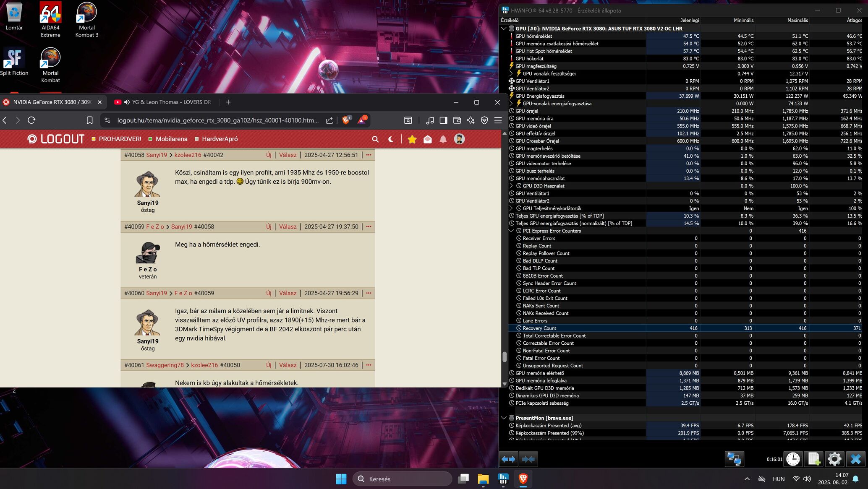Open the F e Z o author link in post #40059
The image size is (868, 489).
point(155,227)
